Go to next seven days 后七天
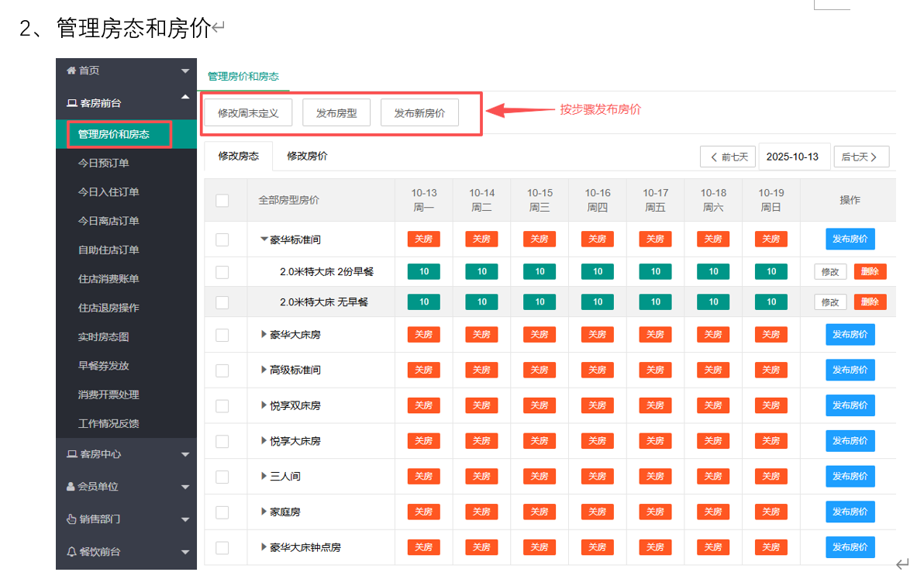 point(860,157)
